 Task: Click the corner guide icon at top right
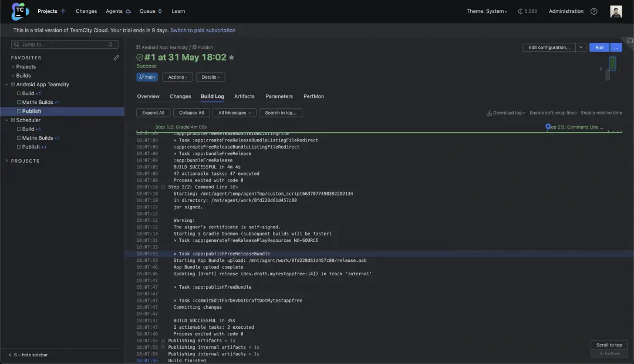(x=630, y=41)
